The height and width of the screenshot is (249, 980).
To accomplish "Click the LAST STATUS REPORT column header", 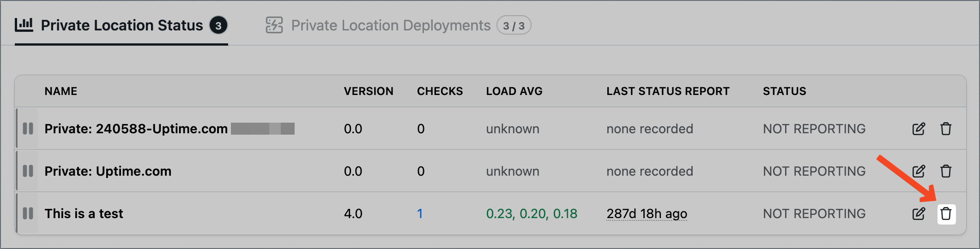I will coord(668,91).
